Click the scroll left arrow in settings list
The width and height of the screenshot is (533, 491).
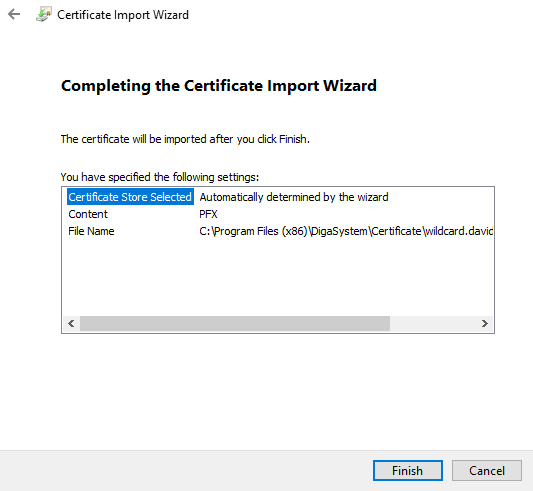click(x=71, y=323)
